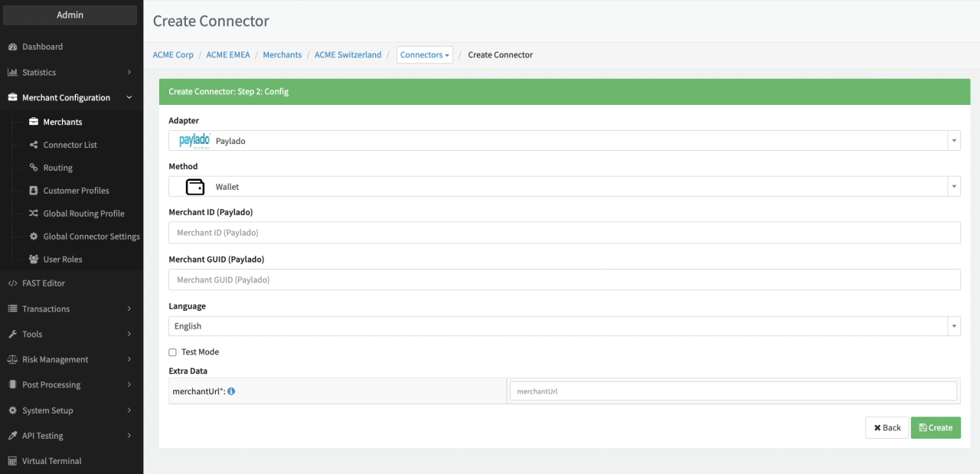980x474 pixels.
Task: Click the Routing link icon
Action: [x=34, y=168]
